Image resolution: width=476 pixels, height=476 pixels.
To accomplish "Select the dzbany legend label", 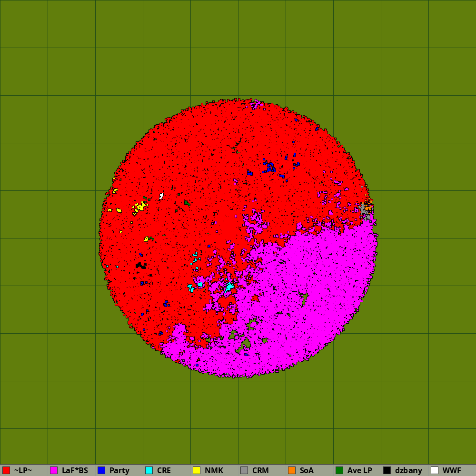I will 408,471.
